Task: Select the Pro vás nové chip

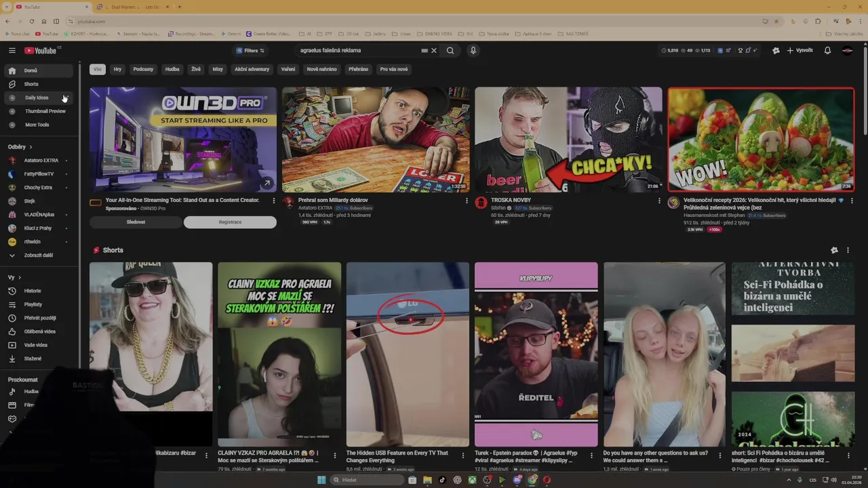Action: click(x=394, y=69)
